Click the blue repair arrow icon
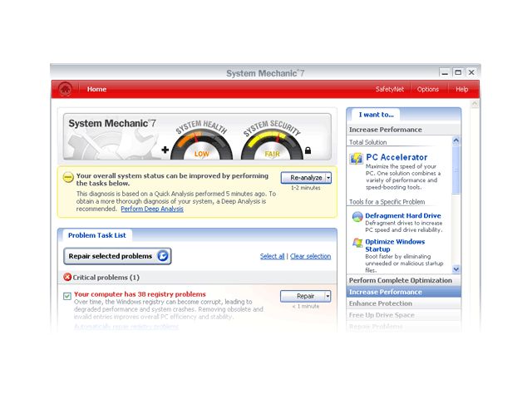This screenshot has height=399, width=532. 163,256
